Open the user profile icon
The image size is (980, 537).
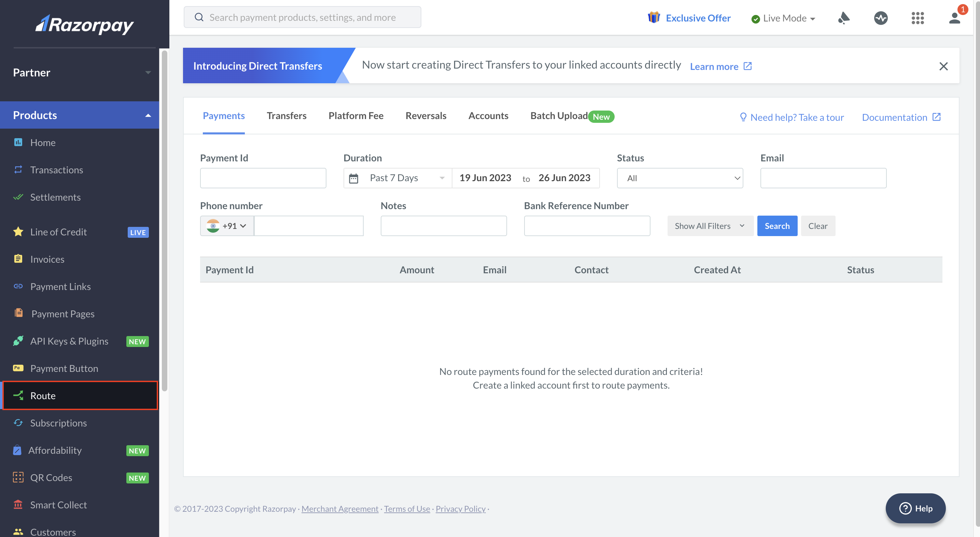(954, 18)
